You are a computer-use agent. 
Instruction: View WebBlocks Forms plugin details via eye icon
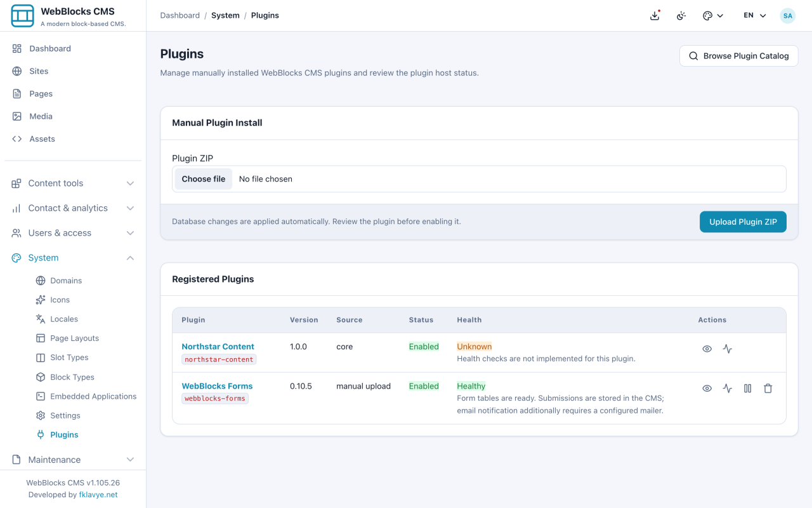707,388
